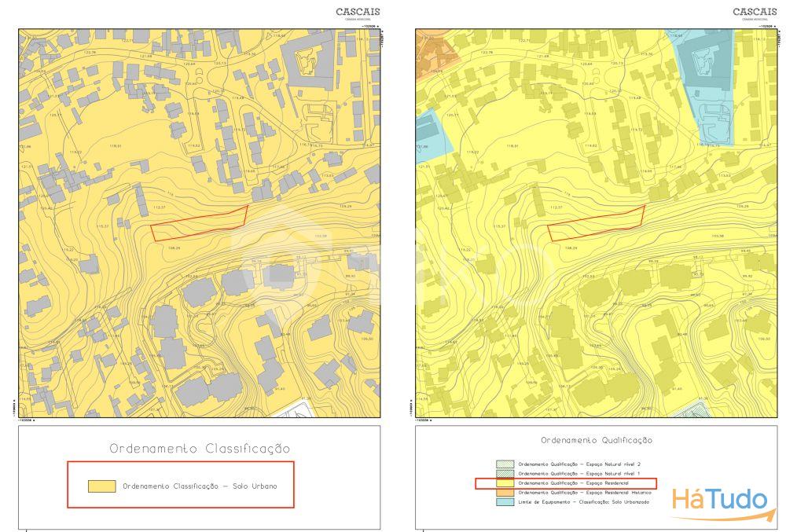Click the "Ordenamento Classificação" legend title
786x532 pixels.
(200, 449)
